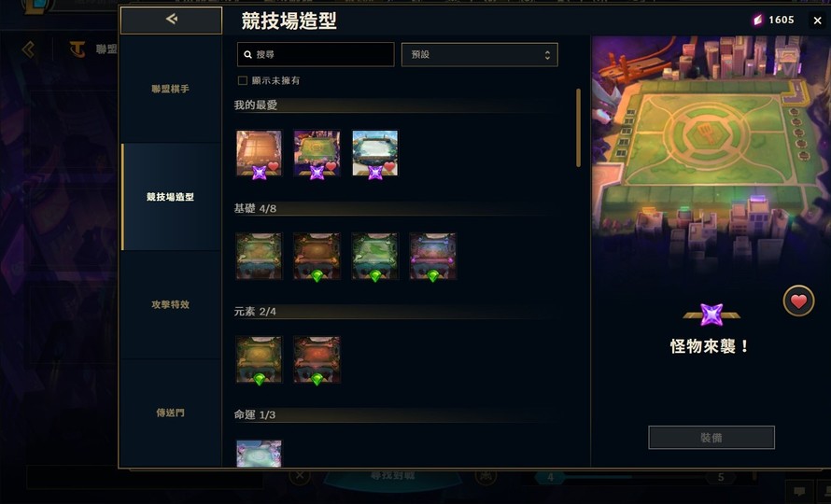Focus the 搜尋 search field
Image resolution: width=831 pixels, height=504 pixels.
(x=316, y=54)
